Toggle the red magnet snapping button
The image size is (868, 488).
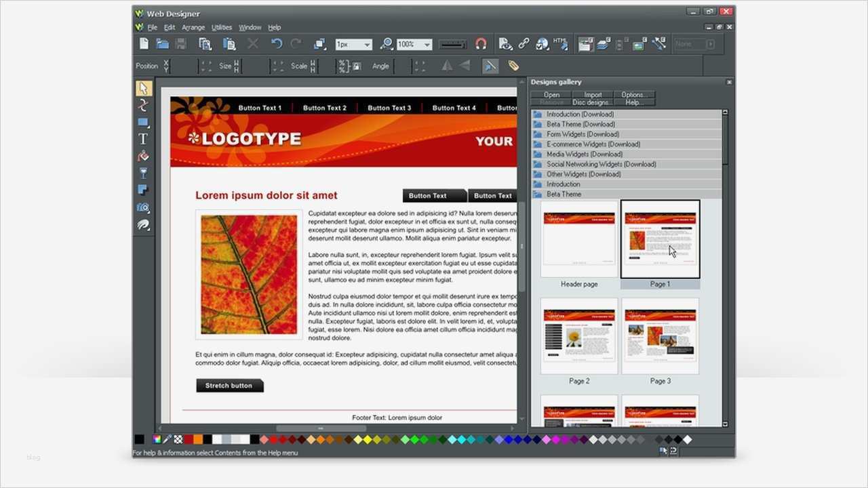click(x=481, y=44)
